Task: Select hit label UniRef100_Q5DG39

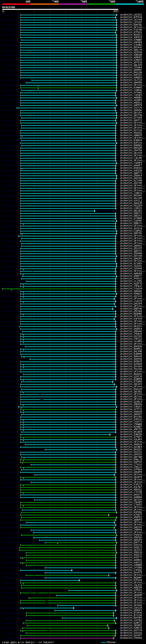Action: (131, 552)
